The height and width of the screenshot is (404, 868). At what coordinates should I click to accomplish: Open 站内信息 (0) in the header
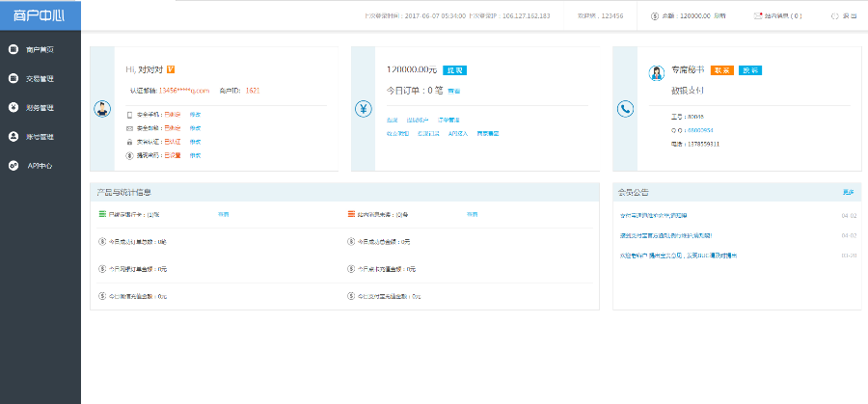pos(783,16)
